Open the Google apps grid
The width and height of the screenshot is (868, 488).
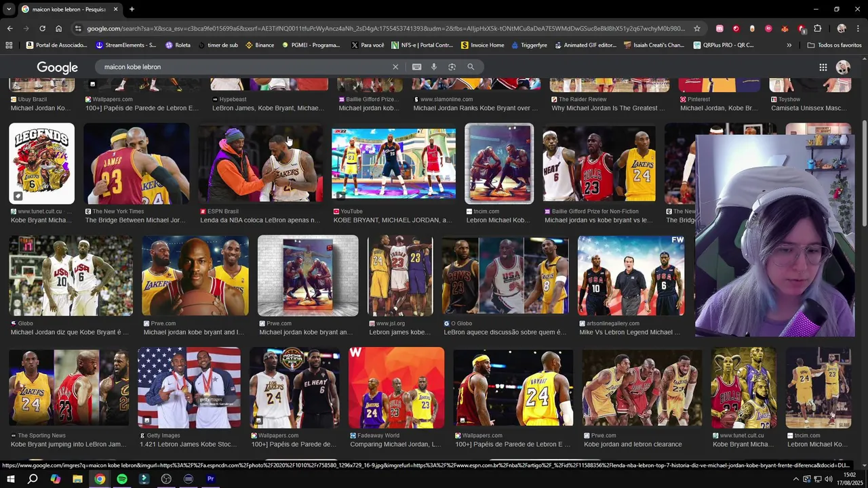823,67
